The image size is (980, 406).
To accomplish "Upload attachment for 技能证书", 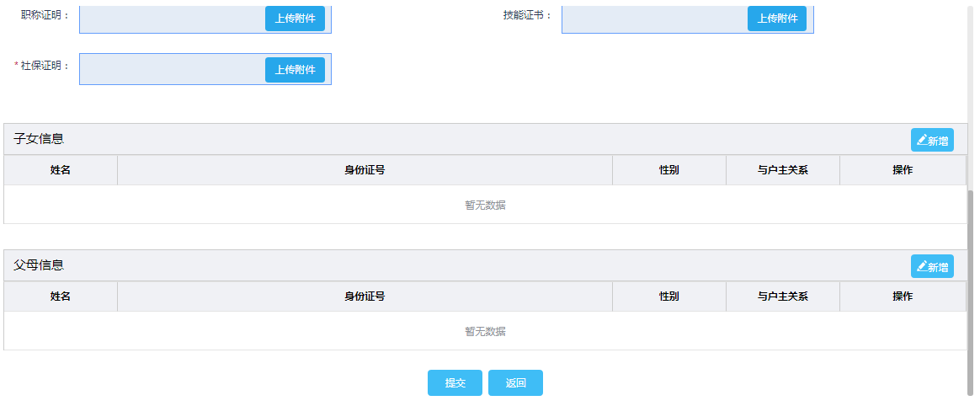I will pyautogui.click(x=776, y=19).
